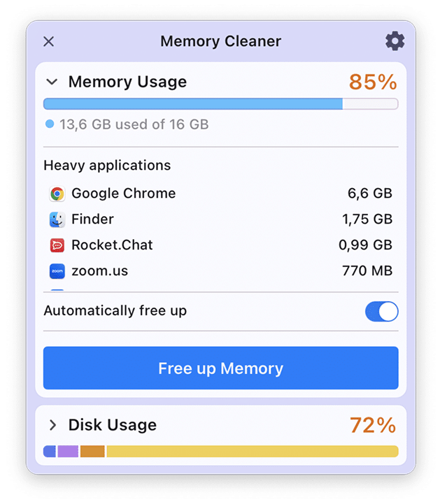
Task: Click the blue segment of disk bar
Action: (49, 452)
